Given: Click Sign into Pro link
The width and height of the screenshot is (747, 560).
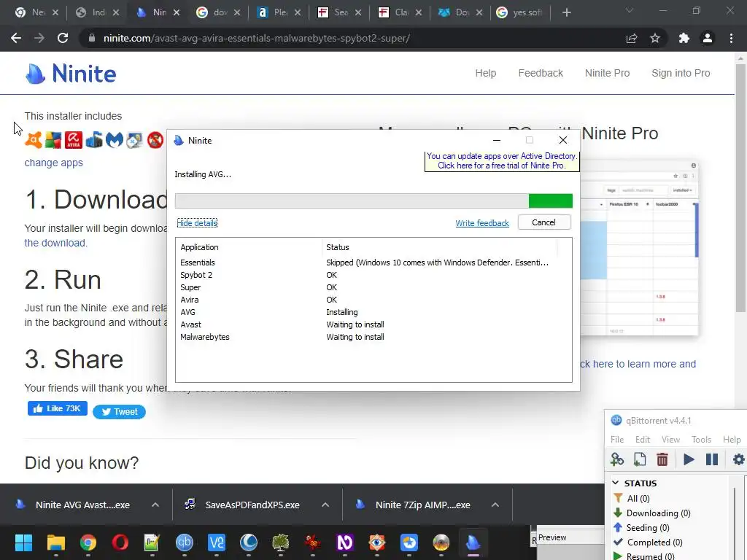Looking at the screenshot, I should (681, 74).
